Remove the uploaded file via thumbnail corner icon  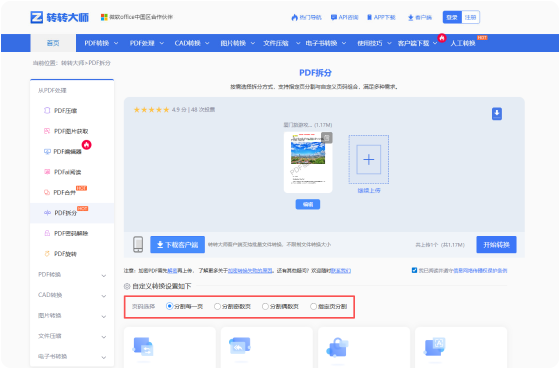(x=327, y=138)
